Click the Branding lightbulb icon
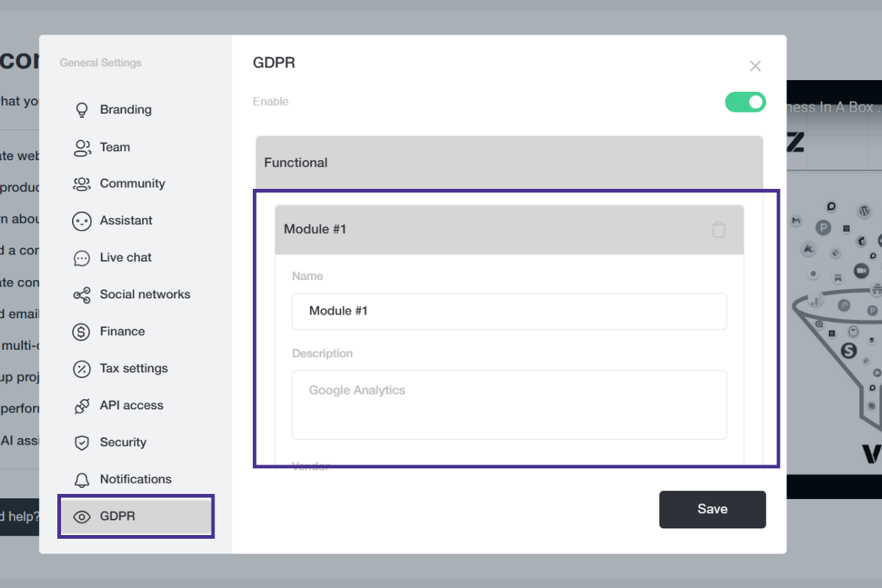The height and width of the screenshot is (588, 882). coord(82,110)
